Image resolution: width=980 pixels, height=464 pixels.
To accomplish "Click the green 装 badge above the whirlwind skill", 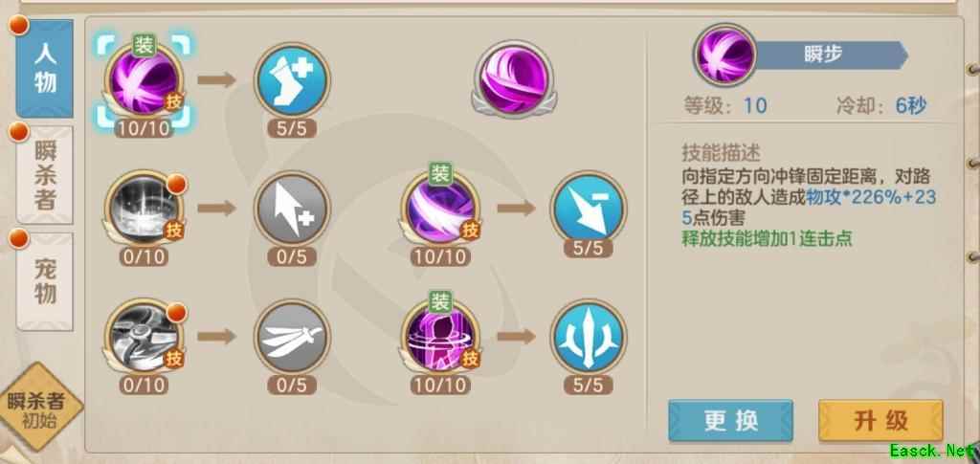I will [x=440, y=302].
